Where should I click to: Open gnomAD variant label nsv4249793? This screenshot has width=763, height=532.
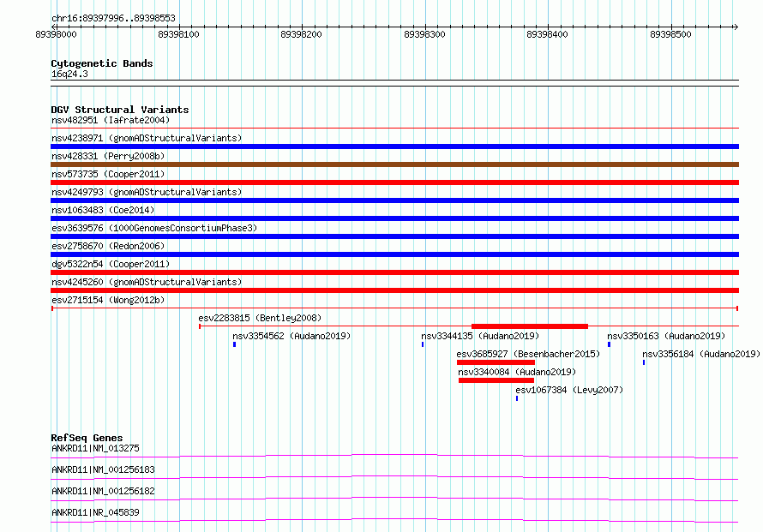pyautogui.click(x=147, y=192)
